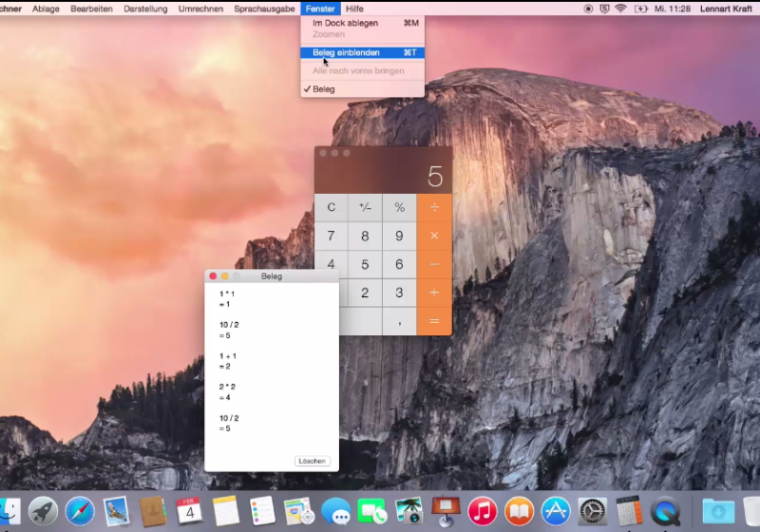
Task: Click the Wi-Fi status icon
Action: 620,9
